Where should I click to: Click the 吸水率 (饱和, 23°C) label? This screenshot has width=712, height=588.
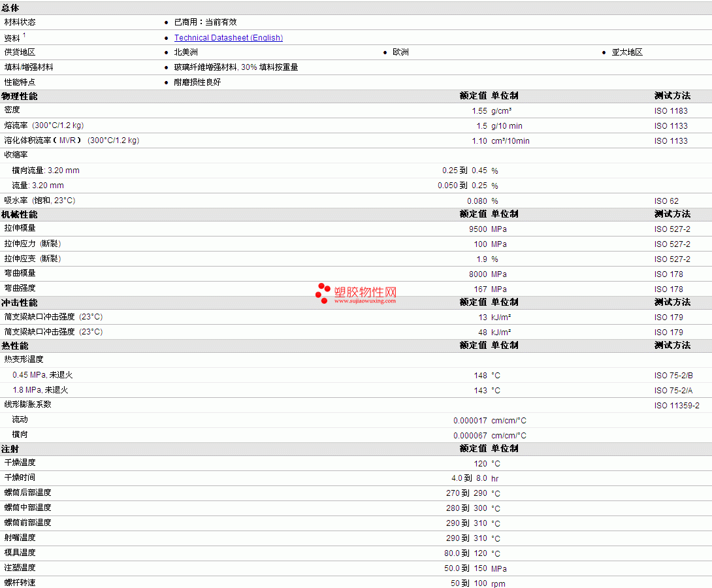click(x=40, y=200)
